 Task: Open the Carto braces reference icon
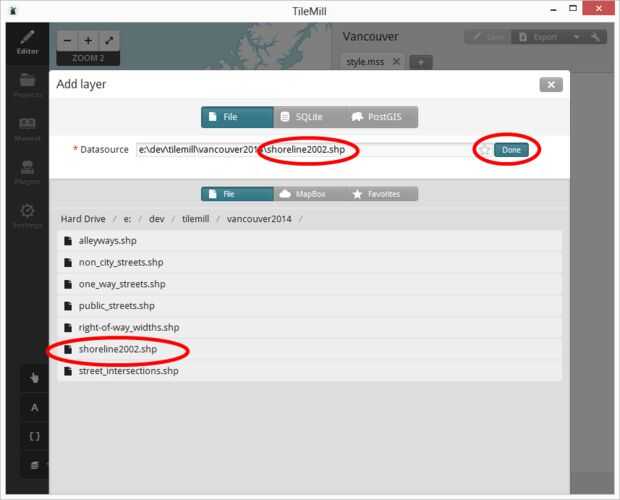pyautogui.click(x=34, y=436)
